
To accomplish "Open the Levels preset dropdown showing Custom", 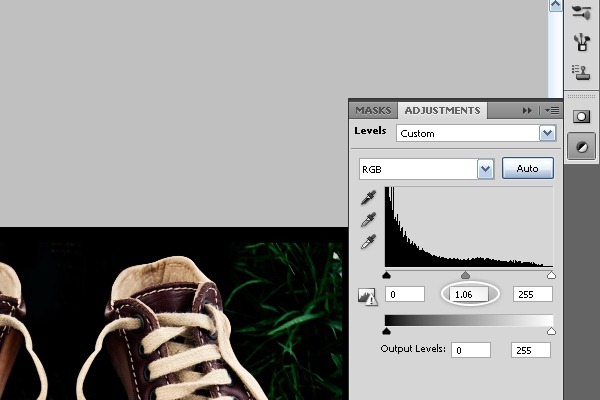I will pyautogui.click(x=546, y=133).
